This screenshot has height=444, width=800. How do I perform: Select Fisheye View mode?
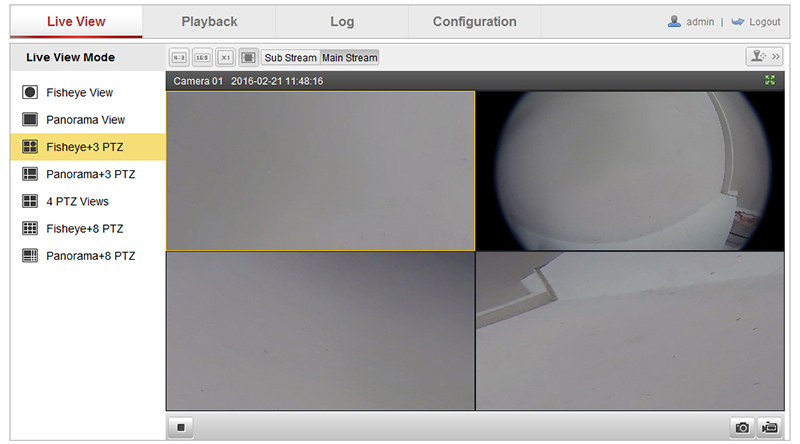pos(79,92)
